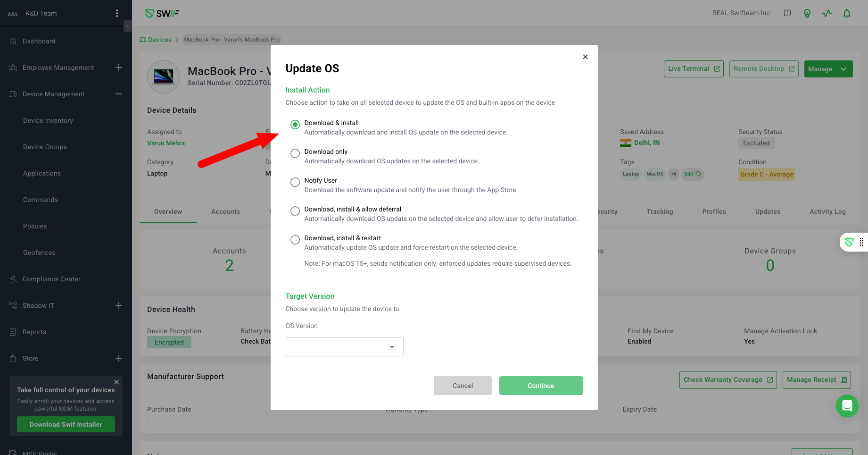Open Geofences in the sidebar
The image size is (868, 455).
(39, 253)
